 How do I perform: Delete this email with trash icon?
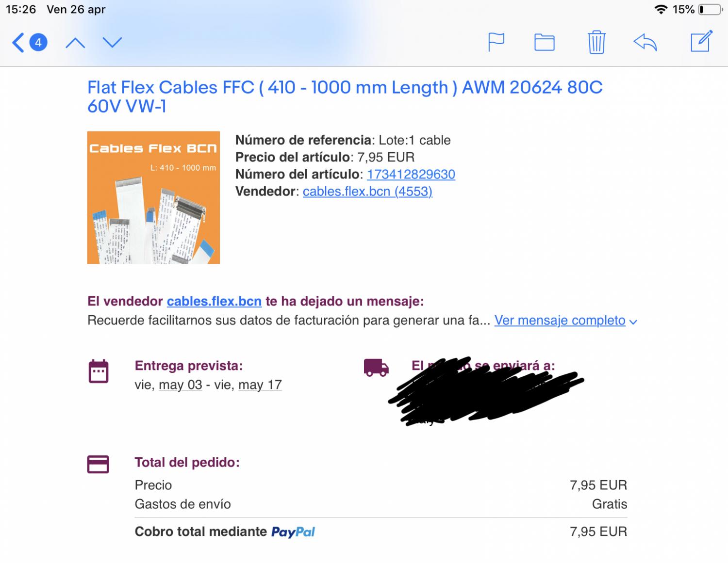[x=596, y=42]
